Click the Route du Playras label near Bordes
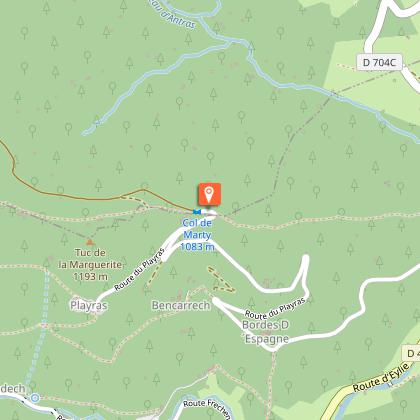This screenshot has width=420, height=420. tap(275, 308)
